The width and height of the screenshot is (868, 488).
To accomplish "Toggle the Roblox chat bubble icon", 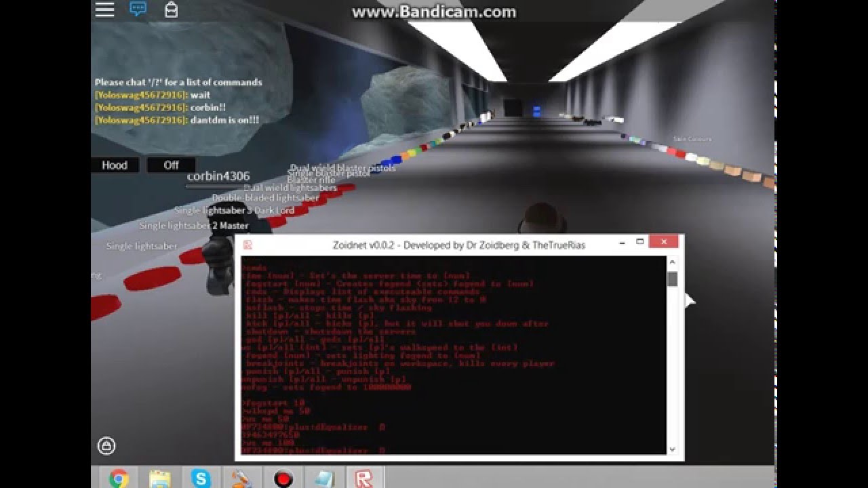I will tap(138, 9).
